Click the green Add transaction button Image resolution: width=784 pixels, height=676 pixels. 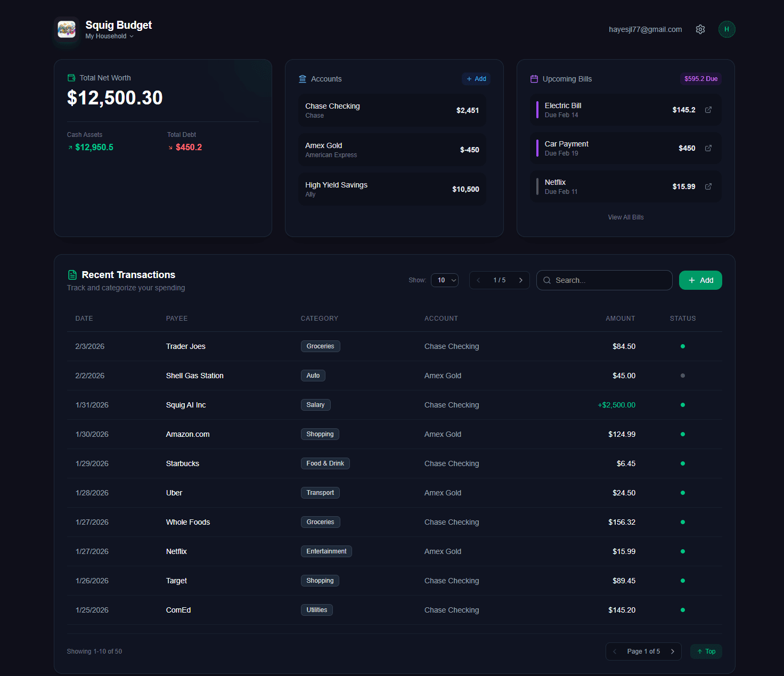(700, 280)
